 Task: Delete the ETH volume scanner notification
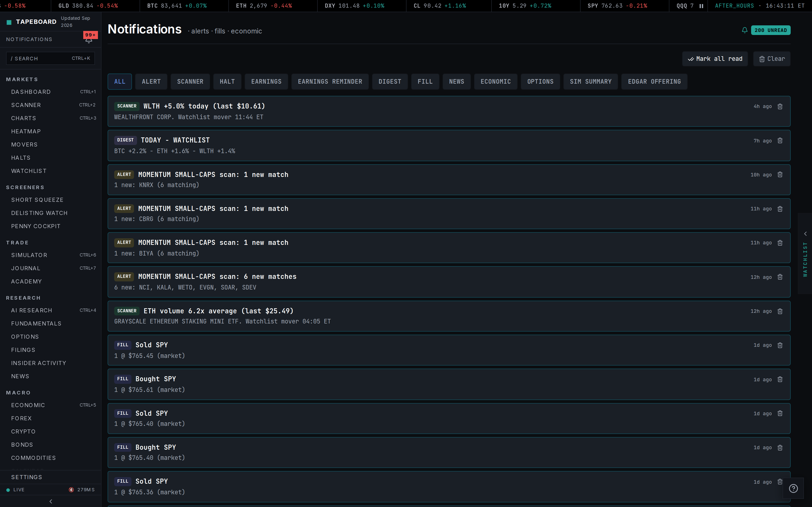point(780,311)
